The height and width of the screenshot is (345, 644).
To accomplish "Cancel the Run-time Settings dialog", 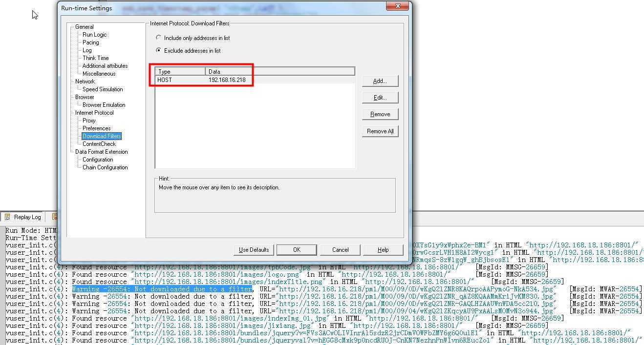I will pos(341,250).
